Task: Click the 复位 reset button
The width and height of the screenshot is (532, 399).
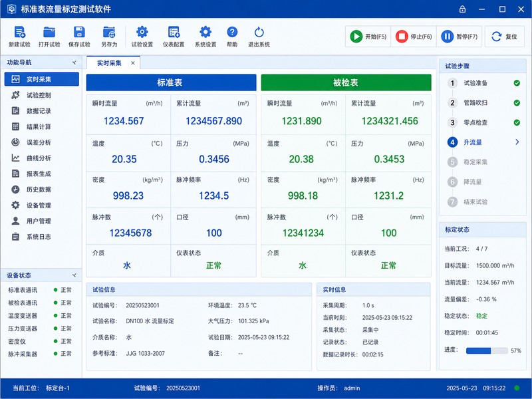Action: [x=505, y=37]
